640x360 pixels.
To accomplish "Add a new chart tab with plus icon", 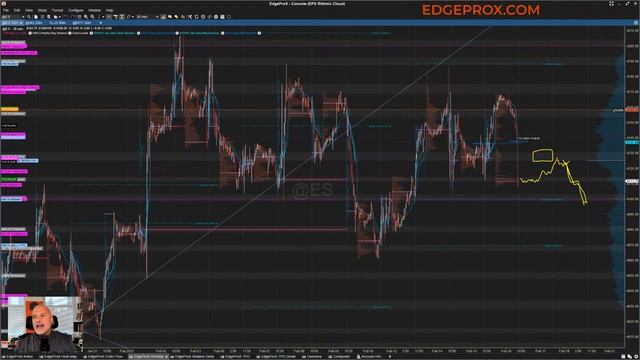I will (100, 23).
